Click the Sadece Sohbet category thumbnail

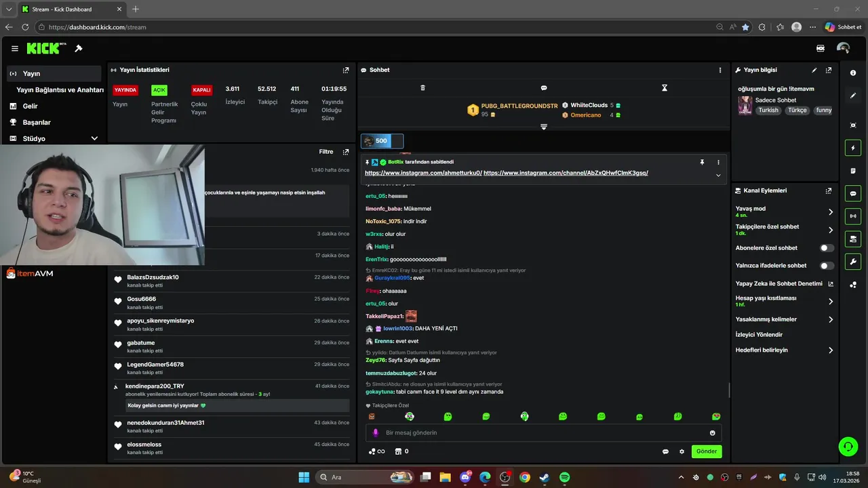[745, 105]
